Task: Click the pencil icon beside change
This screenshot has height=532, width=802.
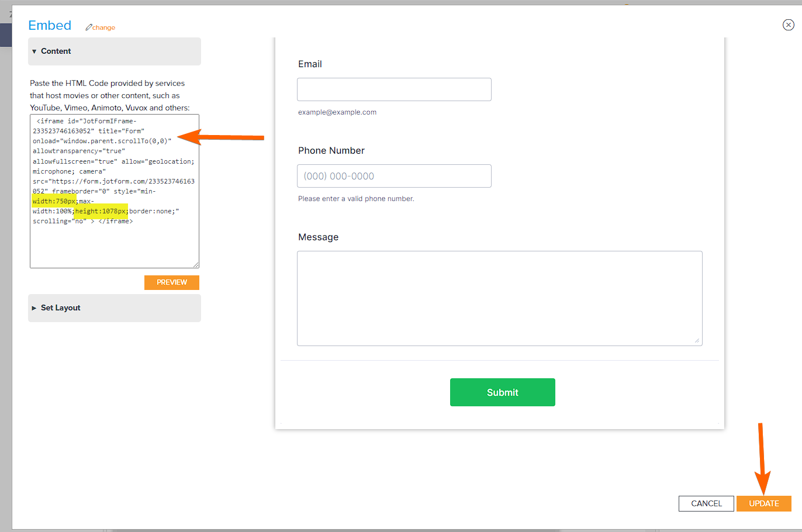Action: [x=88, y=27]
